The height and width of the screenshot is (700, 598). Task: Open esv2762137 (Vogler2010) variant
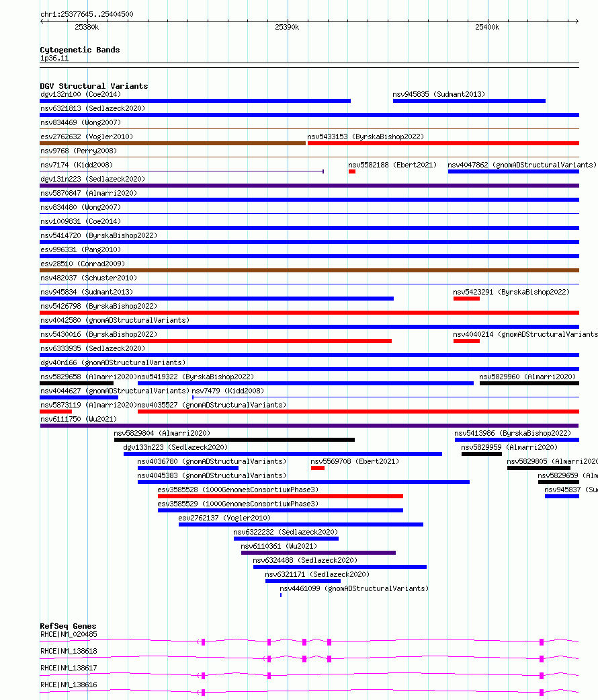(x=301, y=524)
